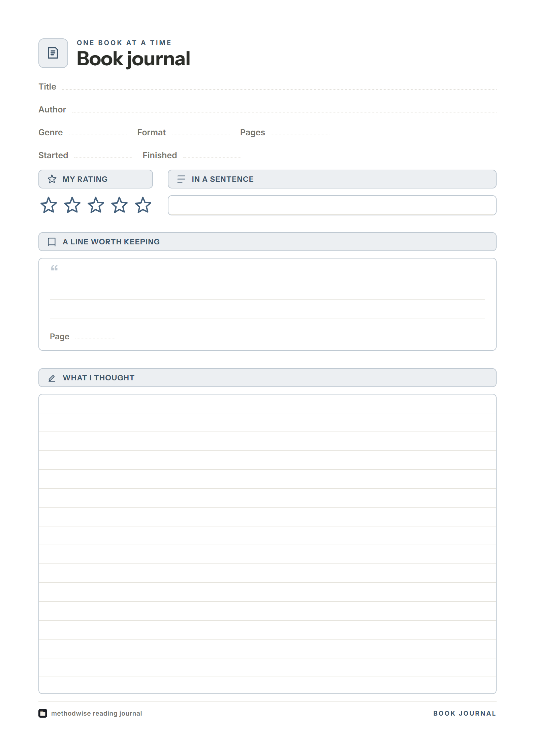Select the third rating star
535x756 pixels.
[96, 205]
